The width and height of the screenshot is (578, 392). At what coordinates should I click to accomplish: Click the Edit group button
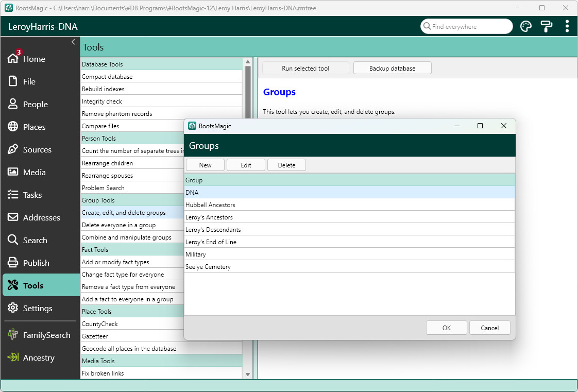click(x=246, y=165)
